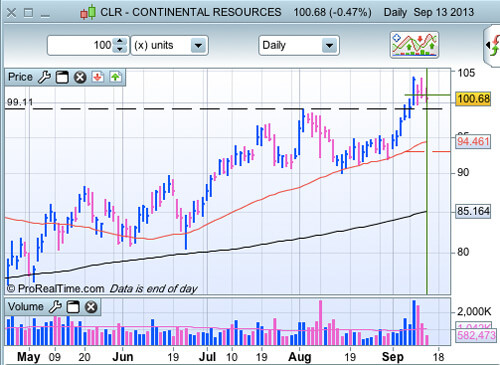Open Price panel wrench settings

click(44, 77)
